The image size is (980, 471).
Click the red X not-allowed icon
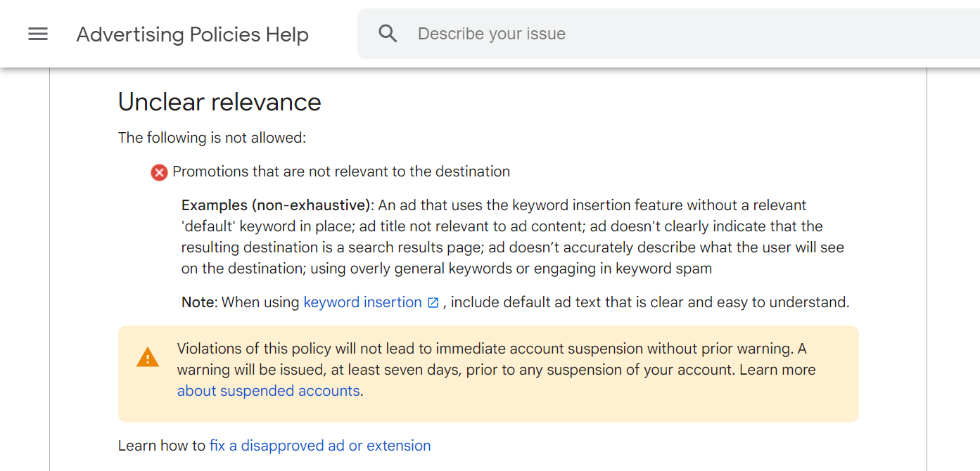coord(159,172)
